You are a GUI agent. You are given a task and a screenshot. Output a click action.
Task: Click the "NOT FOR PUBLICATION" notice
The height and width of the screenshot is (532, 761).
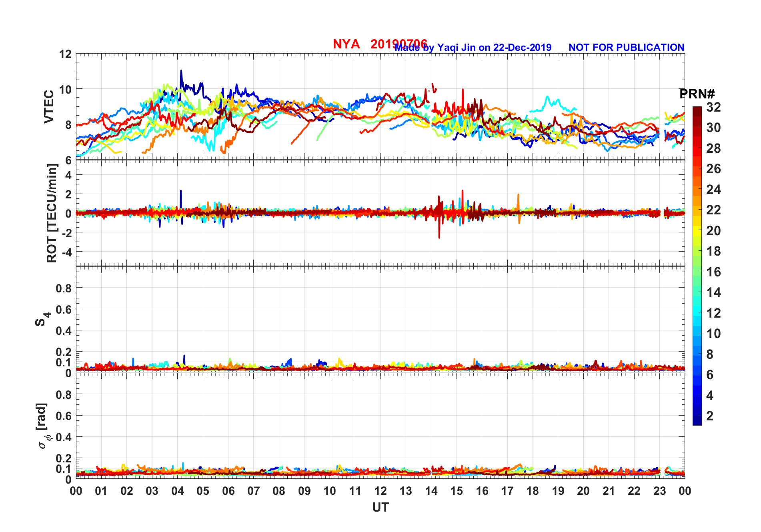pos(627,48)
